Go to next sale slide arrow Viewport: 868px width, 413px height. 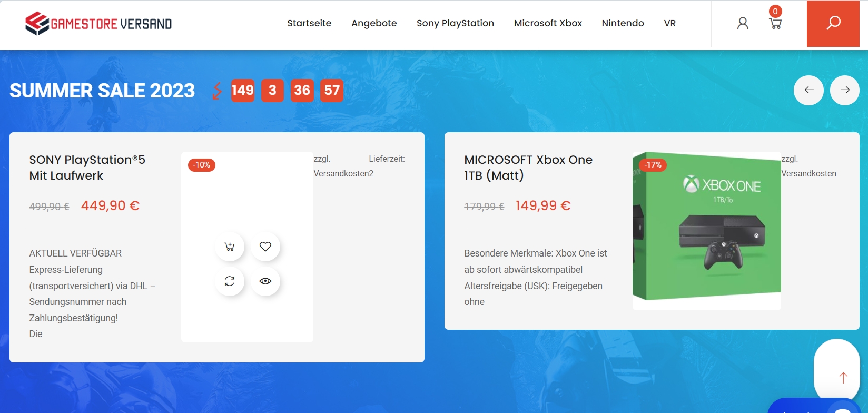(845, 90)
